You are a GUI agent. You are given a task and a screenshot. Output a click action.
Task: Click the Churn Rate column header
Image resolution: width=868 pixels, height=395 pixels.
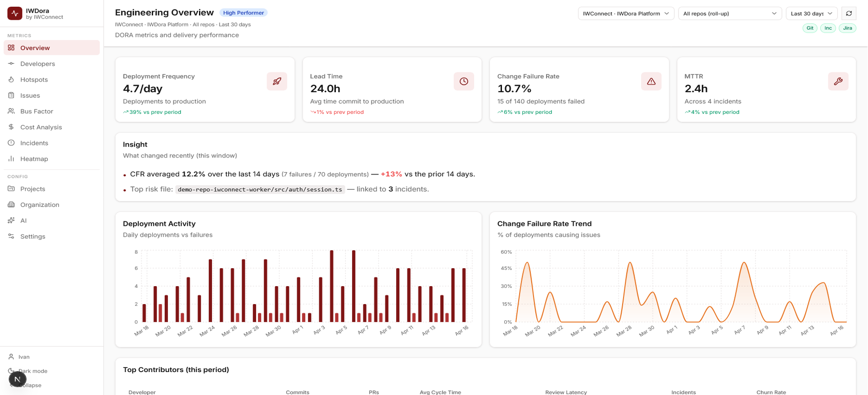(771, 392)
